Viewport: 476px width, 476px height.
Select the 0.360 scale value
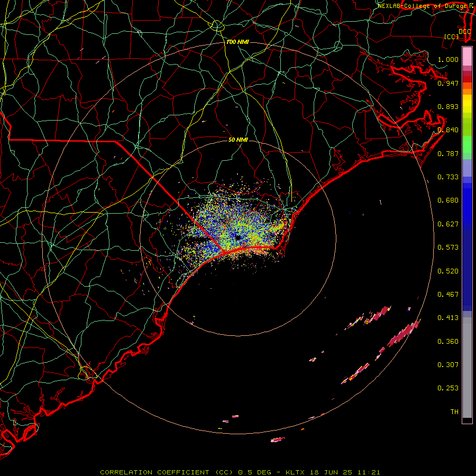(448, 342)
